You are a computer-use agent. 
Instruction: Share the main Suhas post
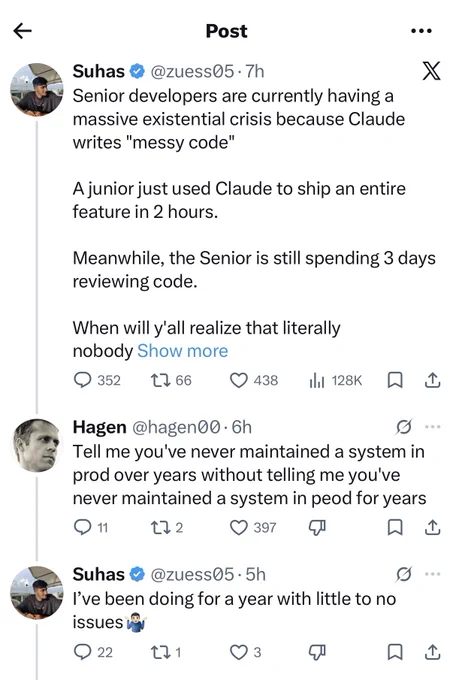(x=432, y=380)
